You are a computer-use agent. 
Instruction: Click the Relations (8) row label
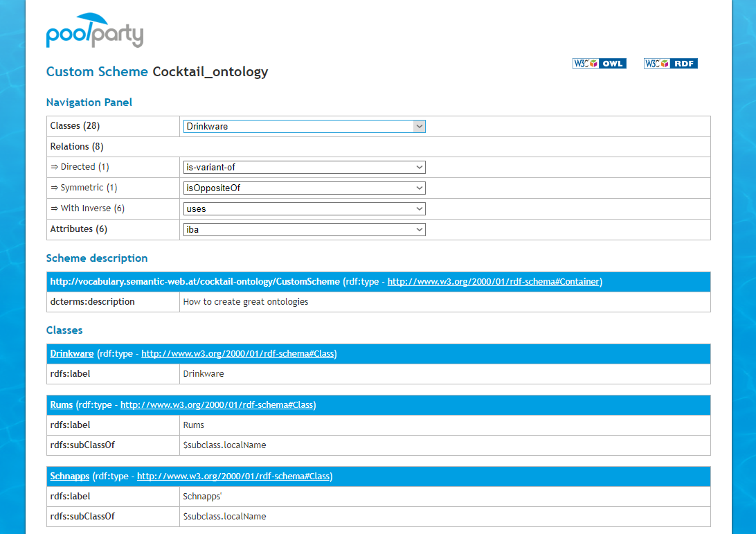click(x=77, y=147)
